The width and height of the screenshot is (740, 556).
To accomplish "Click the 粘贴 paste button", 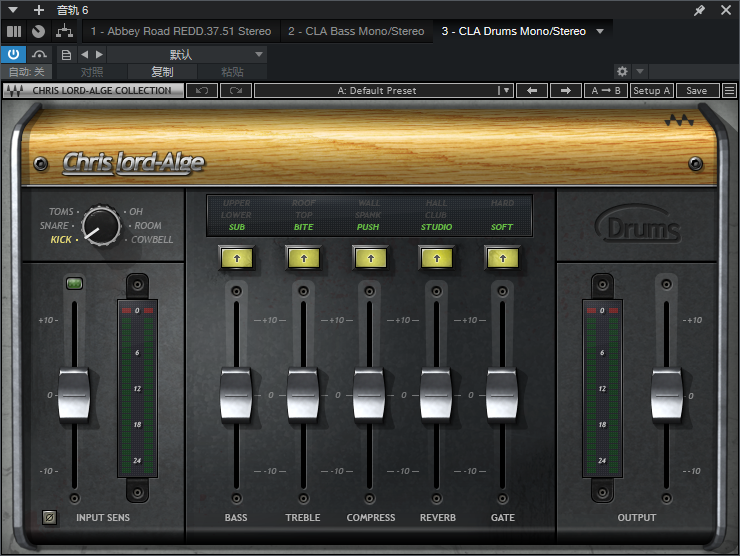I will (232, 72).
